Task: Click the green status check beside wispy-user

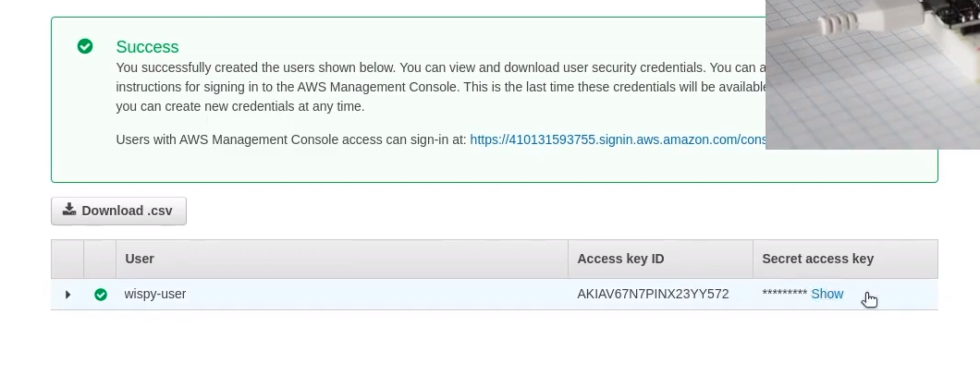Action: coord(101,295)
